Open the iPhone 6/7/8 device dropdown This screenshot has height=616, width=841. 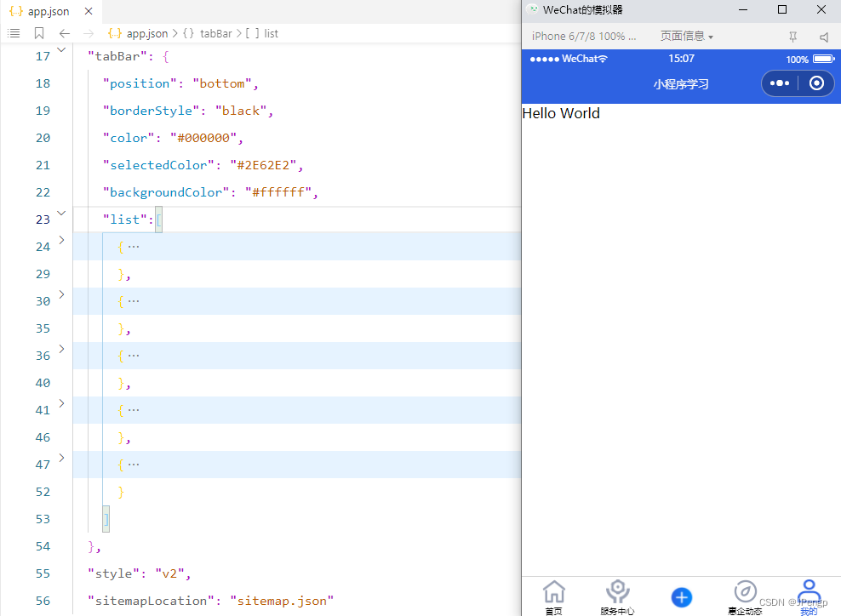click(584, 37)
